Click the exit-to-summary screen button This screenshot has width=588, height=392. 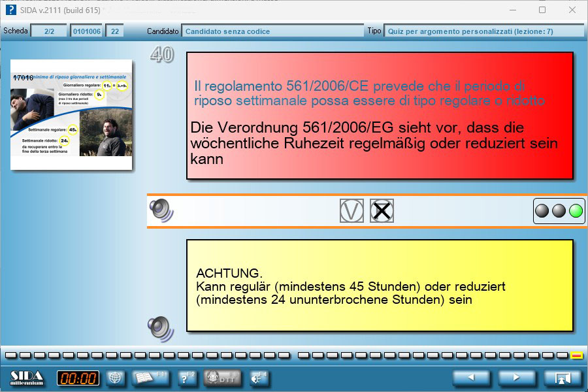click(562, 378)
